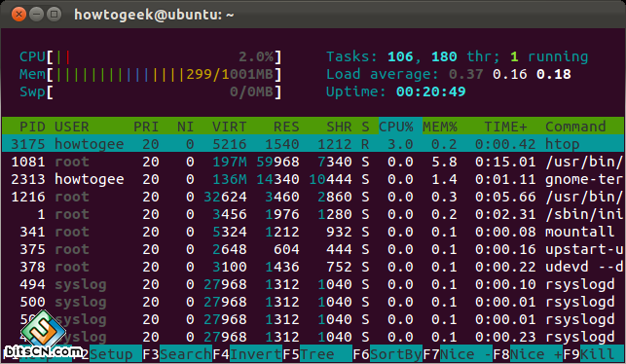Click the S state column header

(365, 127)
